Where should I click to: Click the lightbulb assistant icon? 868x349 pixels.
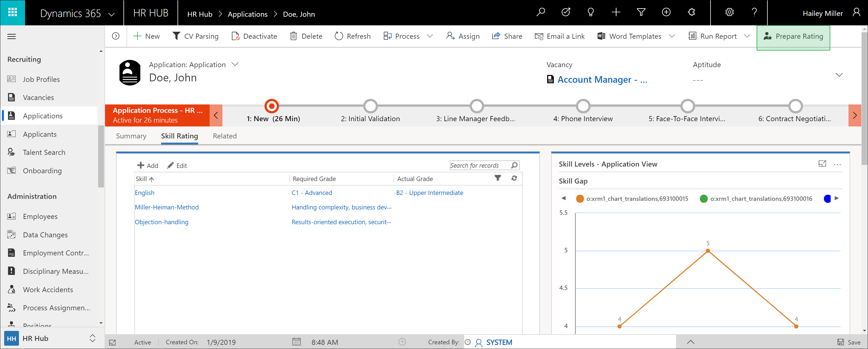point(590,13)
